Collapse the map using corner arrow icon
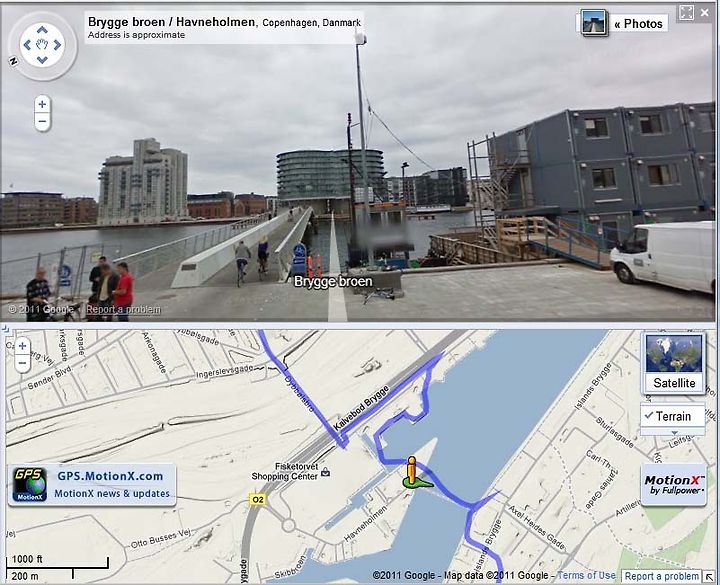This screenshot has height=585, width=720. 710,577
